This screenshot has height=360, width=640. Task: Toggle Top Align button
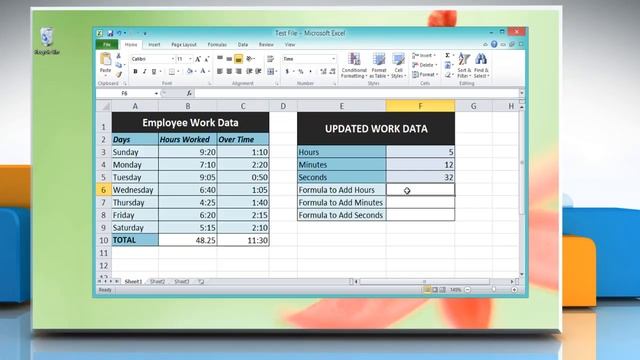pyautogui.click(x=220, y=59)
